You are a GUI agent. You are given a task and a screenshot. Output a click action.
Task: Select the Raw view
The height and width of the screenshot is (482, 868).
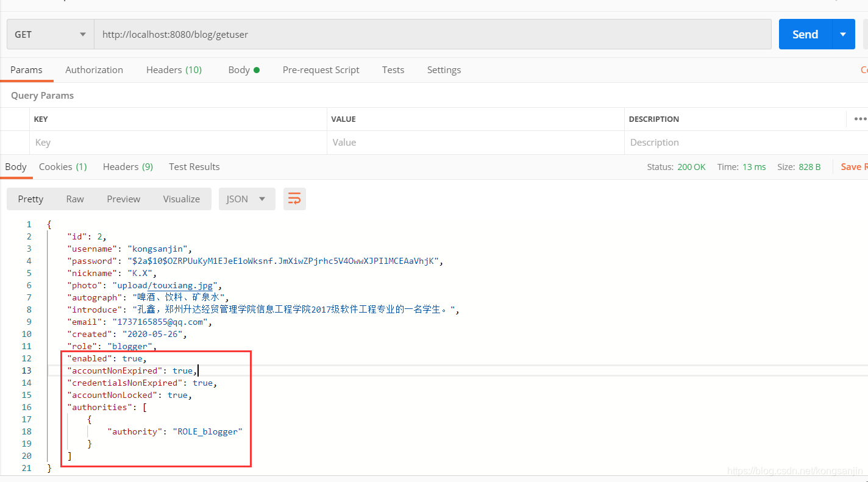tap(75, 199)
